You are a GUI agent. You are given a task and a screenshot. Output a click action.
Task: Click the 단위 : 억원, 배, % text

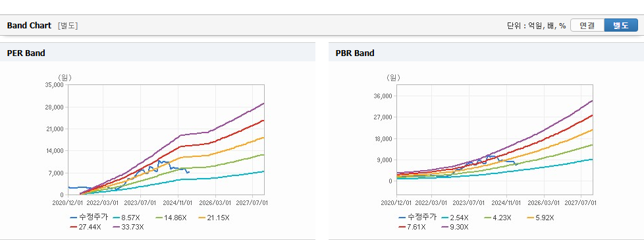[537, 26]
